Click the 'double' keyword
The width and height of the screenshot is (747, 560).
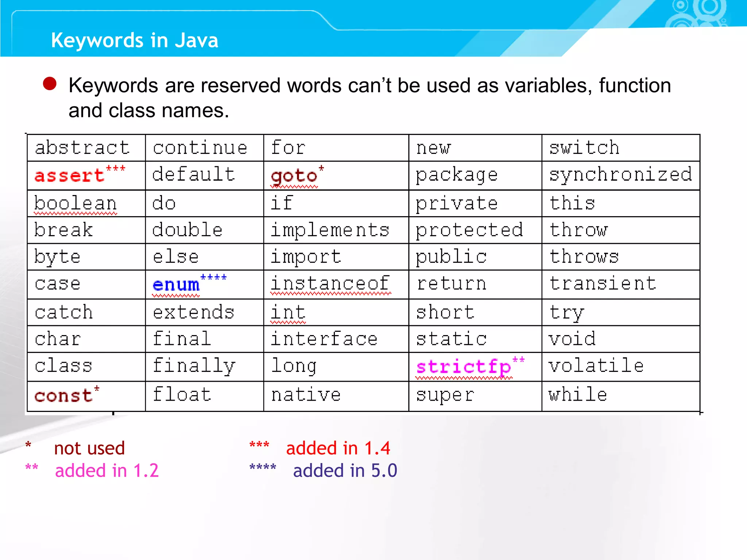(x=187, y=230)
